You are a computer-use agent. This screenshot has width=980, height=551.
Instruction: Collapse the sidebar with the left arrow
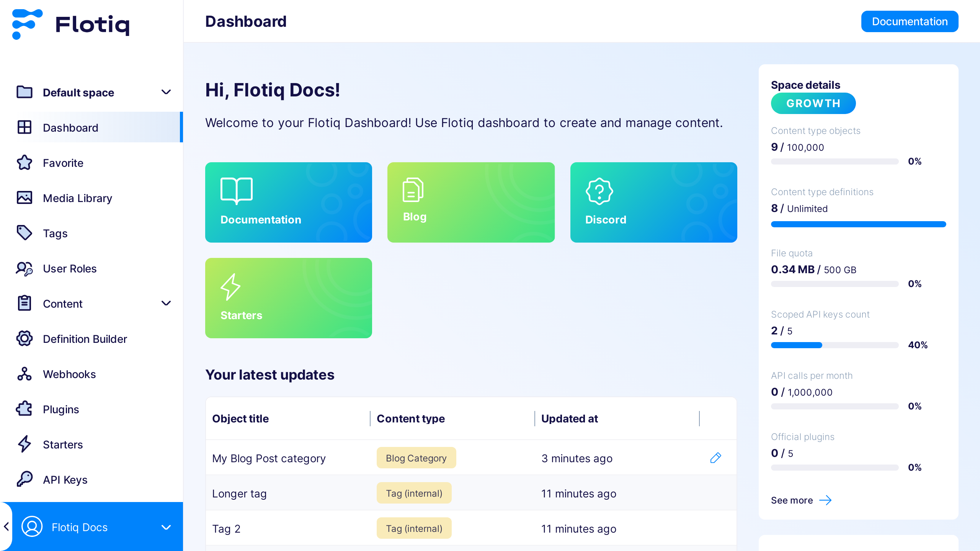6,527
